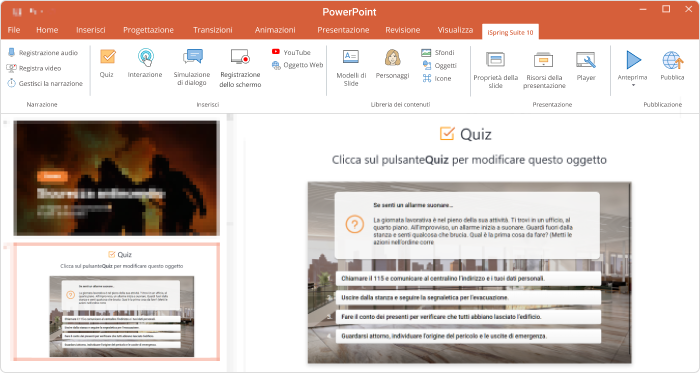Insert an Interazione object

tap(145, 63)
